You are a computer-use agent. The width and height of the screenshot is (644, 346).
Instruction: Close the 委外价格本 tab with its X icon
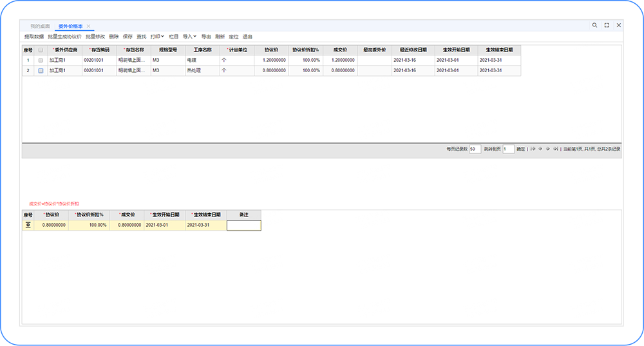click(89, 26)
